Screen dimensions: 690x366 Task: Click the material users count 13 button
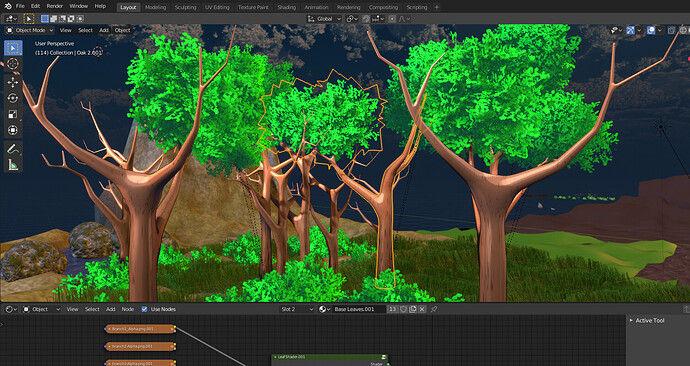tap(393, 309)
